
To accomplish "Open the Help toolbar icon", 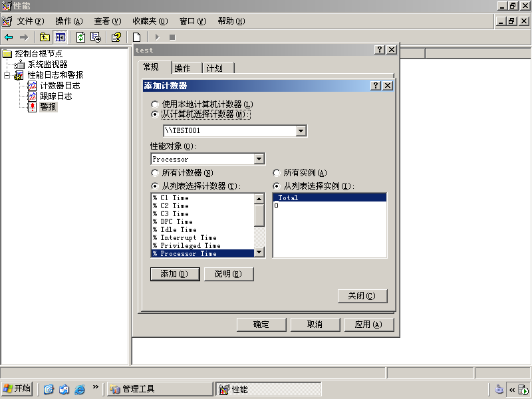I will point(116,37).
